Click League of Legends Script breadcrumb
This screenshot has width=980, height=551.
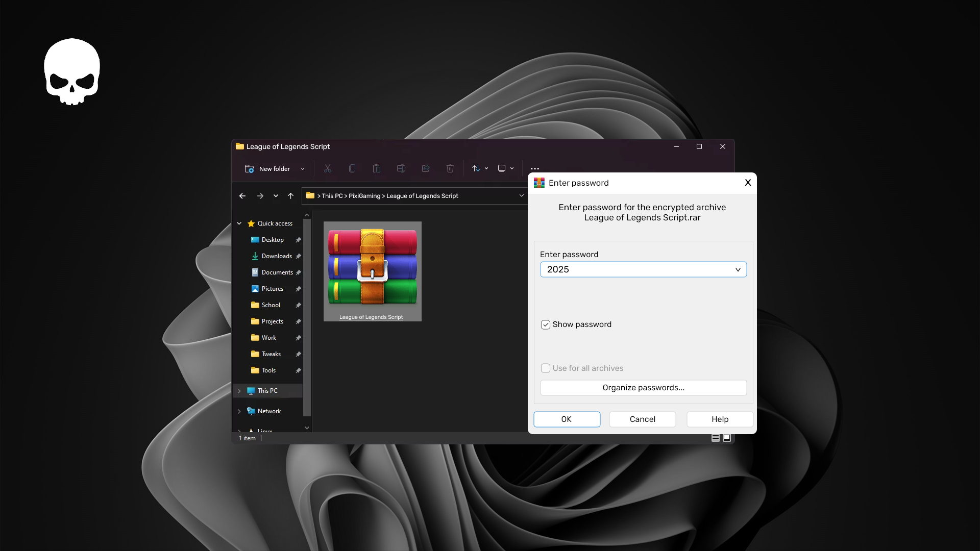422,196
